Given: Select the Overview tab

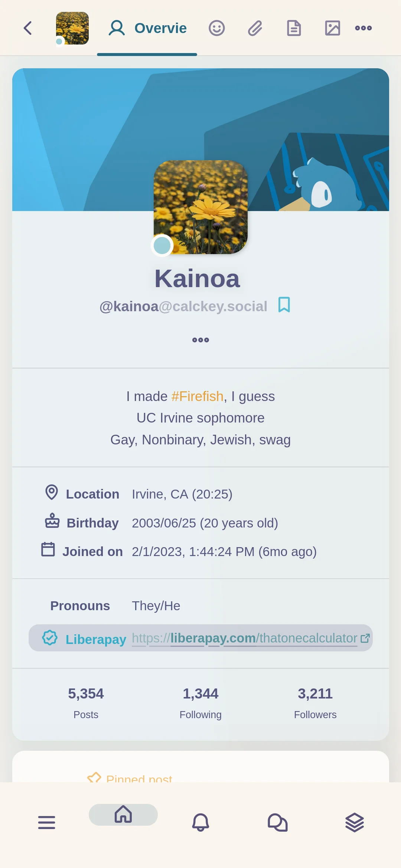Looking at the screenshot, I should pyautogui.click(x=147, y=28).
